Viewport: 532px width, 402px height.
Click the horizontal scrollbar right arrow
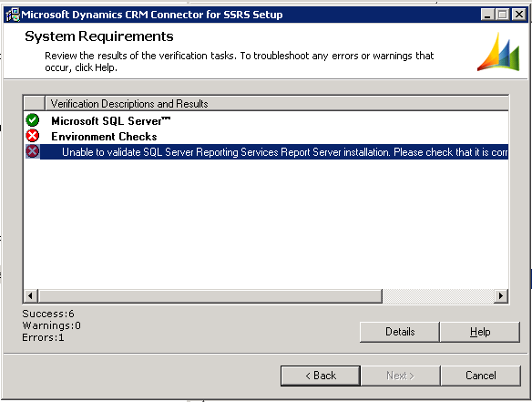pyautogui.click(x=501, y=295)
